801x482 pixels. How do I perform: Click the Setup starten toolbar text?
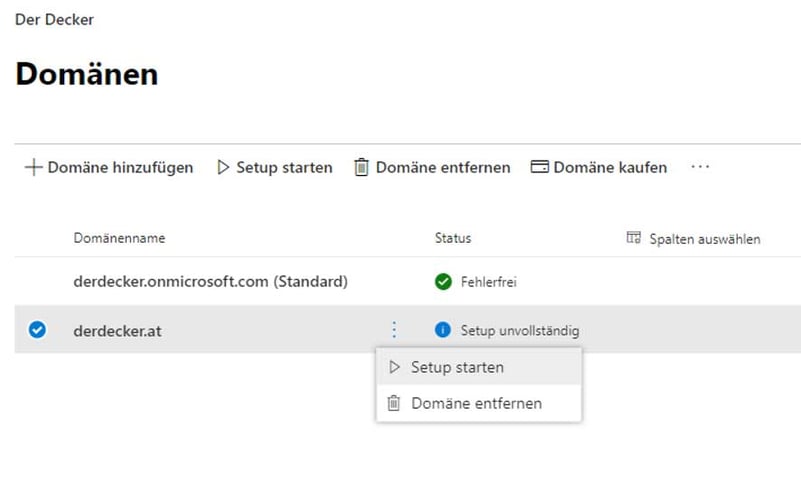284,167
